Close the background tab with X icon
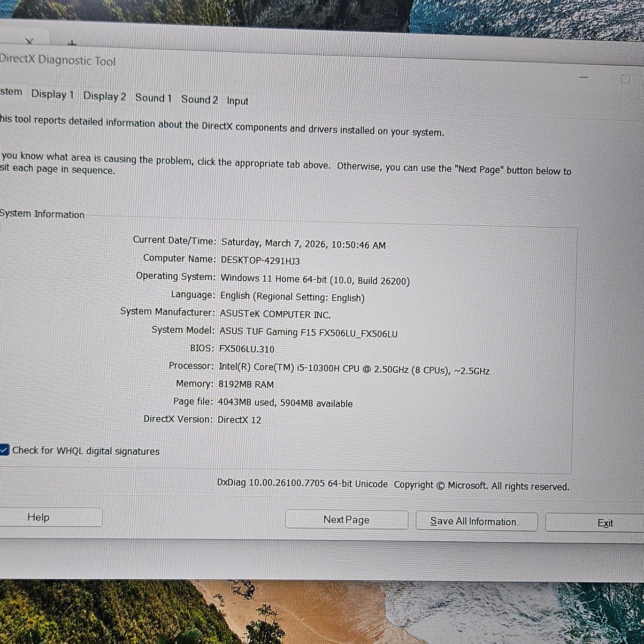644x644 pixels. pyautogui.click(x=29, y=41)
